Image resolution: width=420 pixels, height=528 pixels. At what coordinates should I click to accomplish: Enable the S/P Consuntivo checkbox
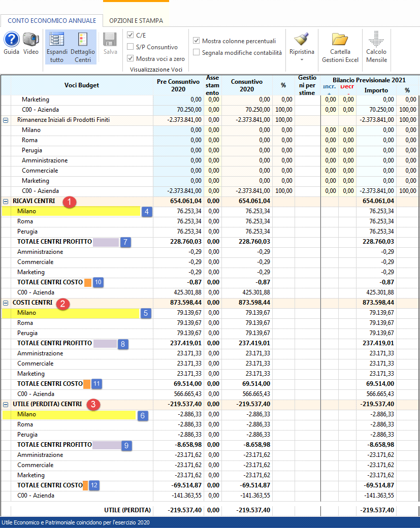[131, 47]
